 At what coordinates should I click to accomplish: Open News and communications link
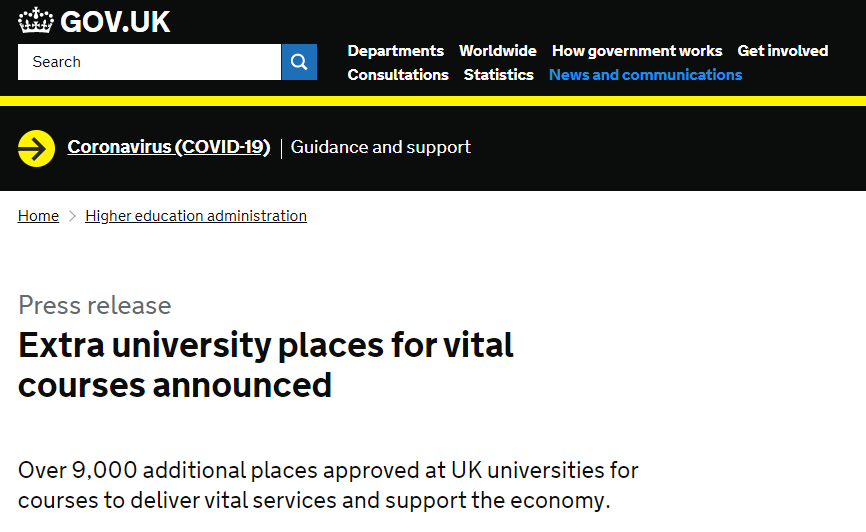pyautogui.click(x=645, y=75)
